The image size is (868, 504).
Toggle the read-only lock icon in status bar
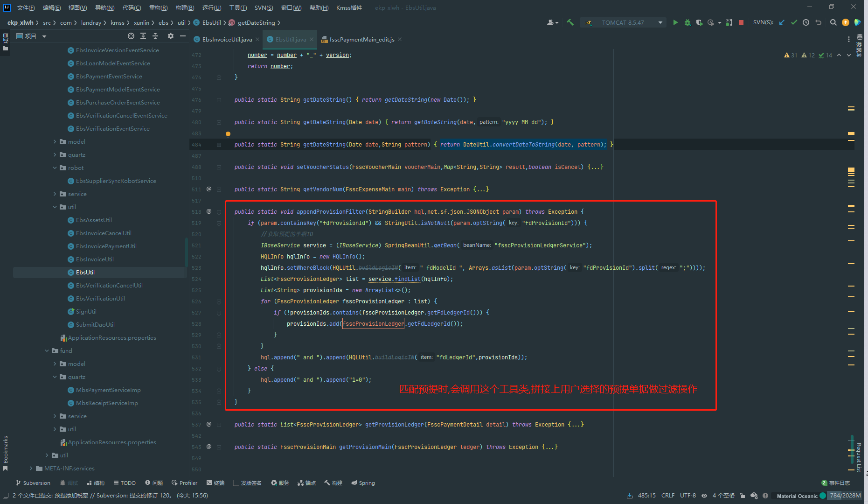(x=742, y=496)
